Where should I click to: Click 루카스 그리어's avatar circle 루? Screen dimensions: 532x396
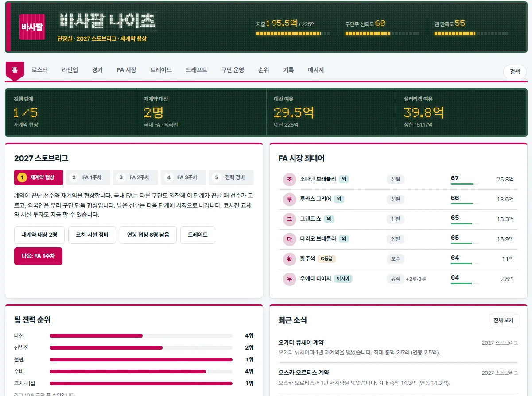(x=289, y=199)
